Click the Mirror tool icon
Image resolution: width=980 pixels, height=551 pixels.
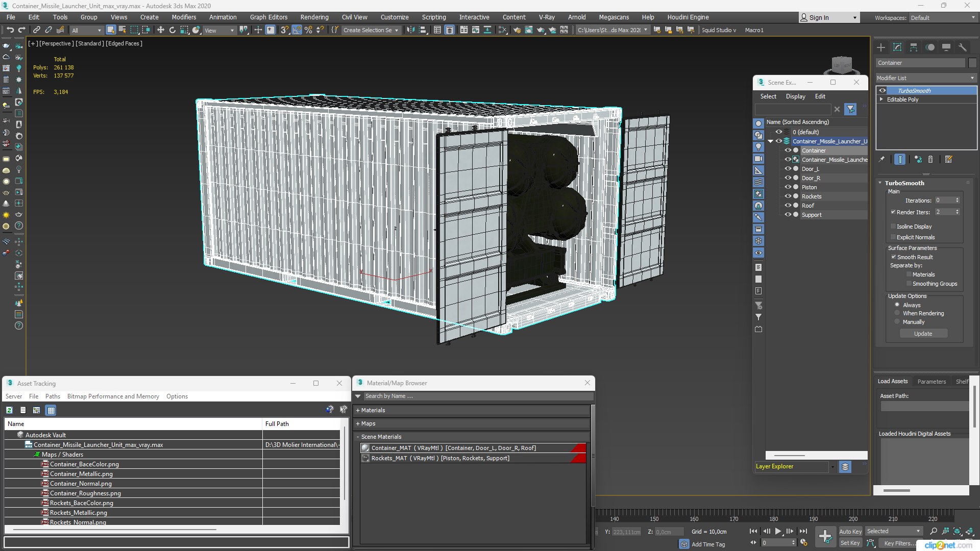pyautogui.click(x=410, y=30)
